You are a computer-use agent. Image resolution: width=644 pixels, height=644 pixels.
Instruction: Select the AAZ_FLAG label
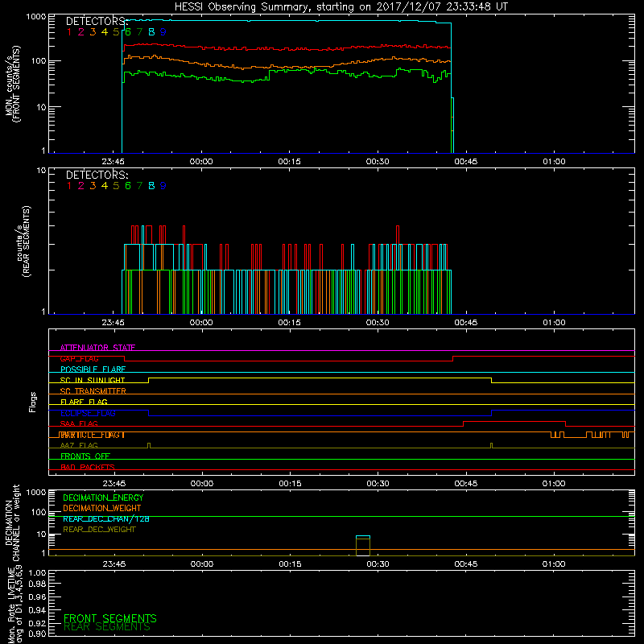79,445
